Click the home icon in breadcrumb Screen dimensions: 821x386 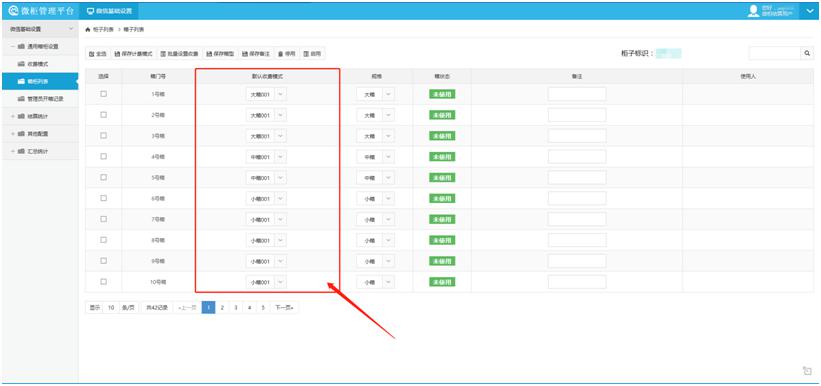pos(87,29)
